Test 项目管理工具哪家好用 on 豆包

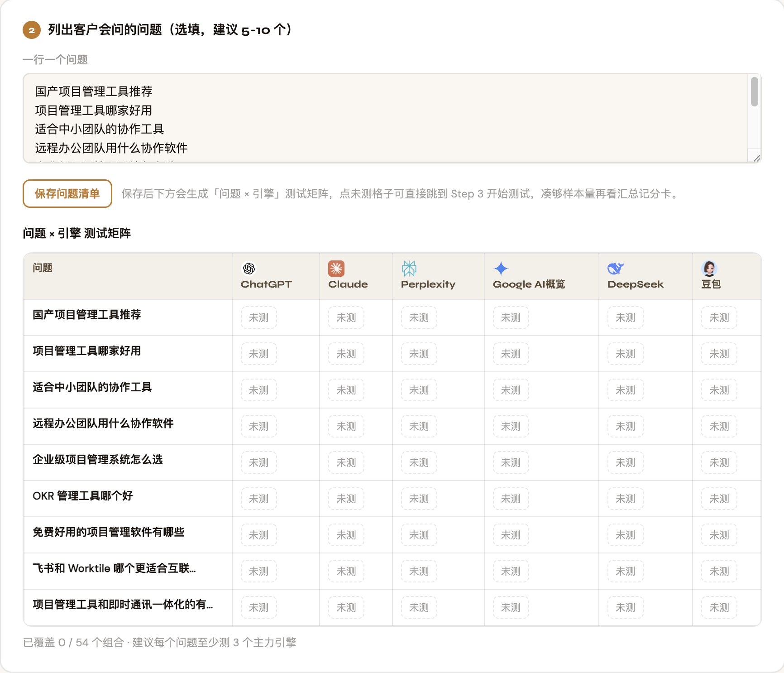719,354
